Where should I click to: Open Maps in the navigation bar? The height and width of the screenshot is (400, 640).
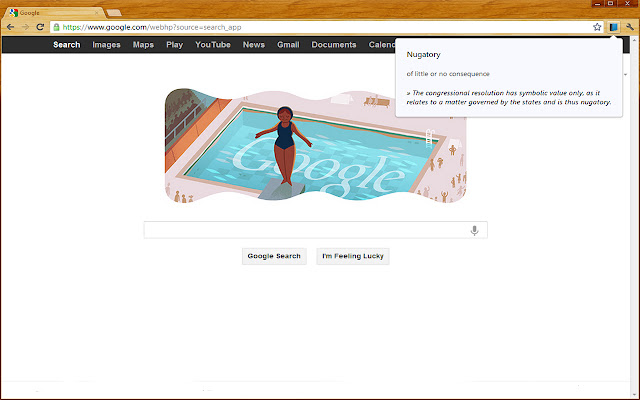[x=143, y=45]
